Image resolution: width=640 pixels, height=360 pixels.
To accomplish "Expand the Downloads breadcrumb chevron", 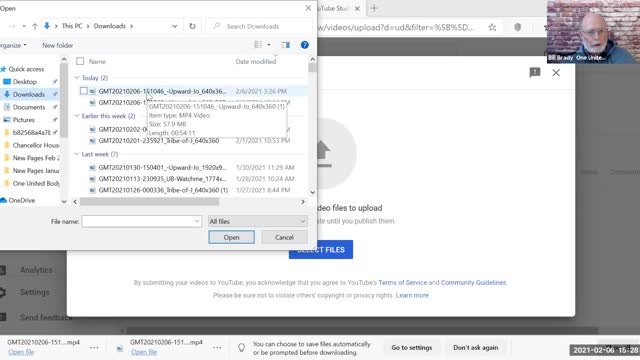I will [x=131, y=26].
